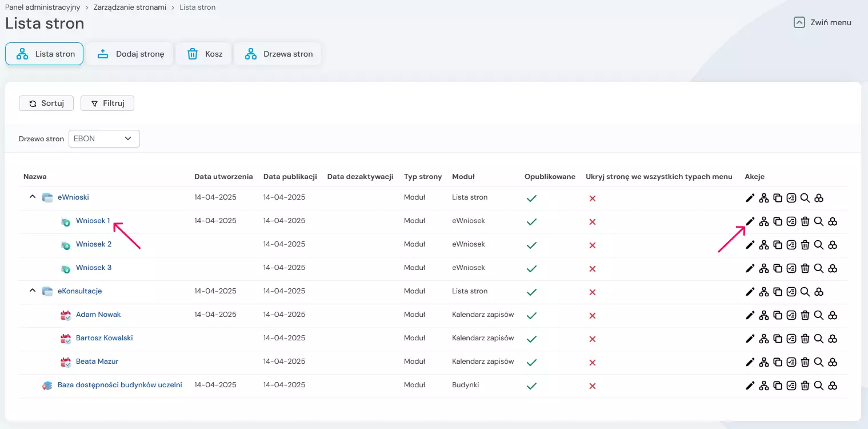The height and width of the screenshot is (429, 868).
Task: Click the pencil edit icon for eKonsultacje
Action: tap(750, 292)
